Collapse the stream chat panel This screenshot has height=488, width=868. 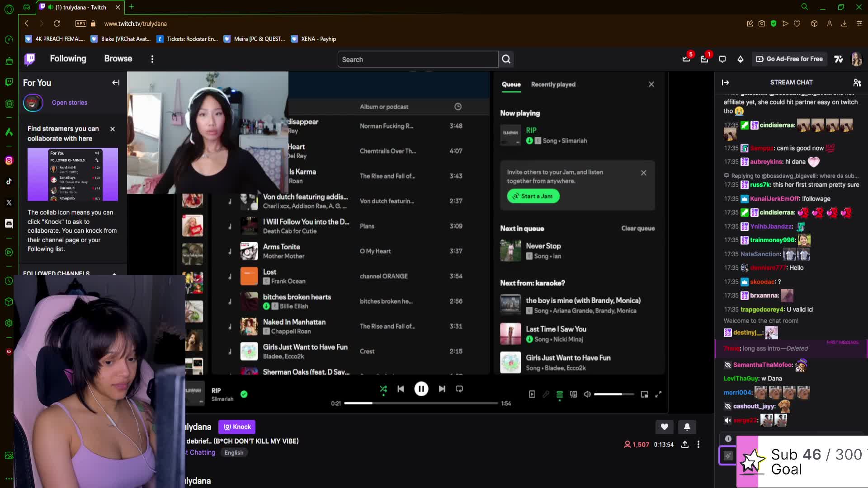click(x=725, y=83)
